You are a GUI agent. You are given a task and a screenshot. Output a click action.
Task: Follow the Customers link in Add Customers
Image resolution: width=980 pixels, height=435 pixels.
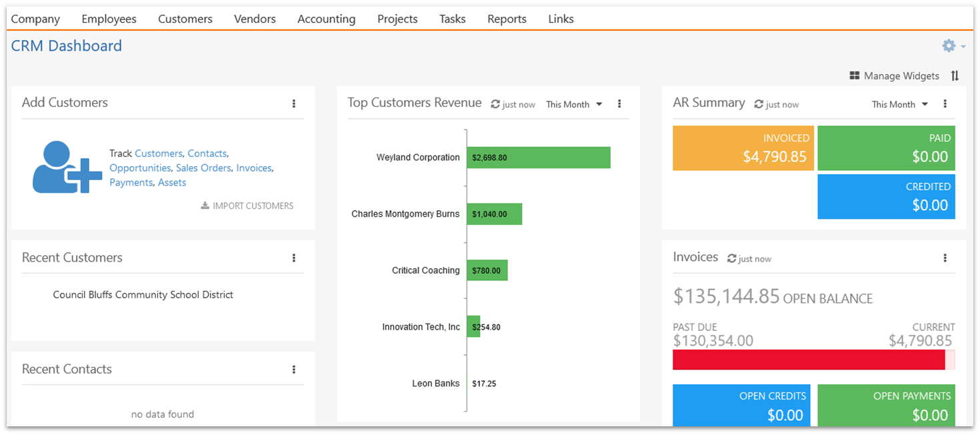(x=158, y=153)
